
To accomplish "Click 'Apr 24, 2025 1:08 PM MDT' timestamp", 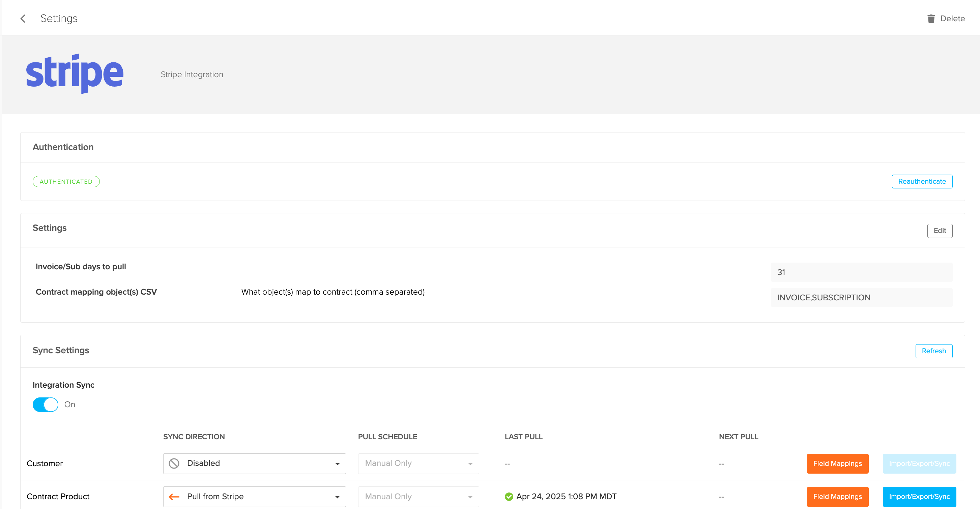I will click(x=566, y=497).
